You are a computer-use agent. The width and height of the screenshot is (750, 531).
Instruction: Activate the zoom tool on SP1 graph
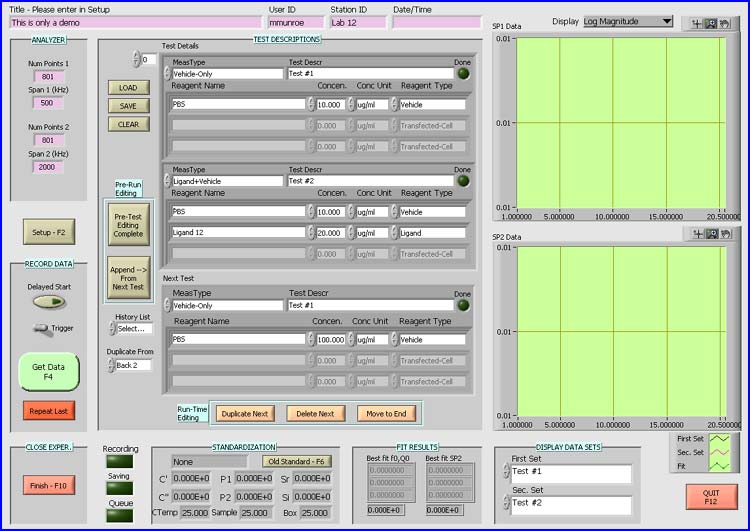pos(711,23)
